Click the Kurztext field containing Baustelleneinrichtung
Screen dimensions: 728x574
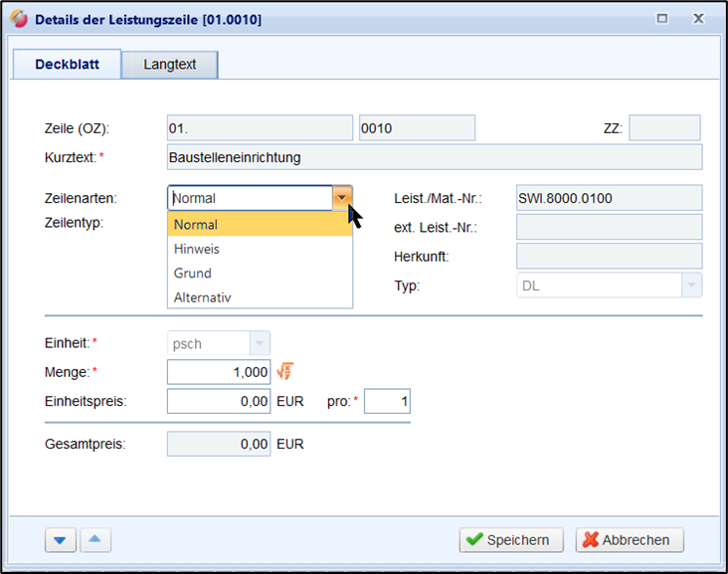click(x=434, y=157)
